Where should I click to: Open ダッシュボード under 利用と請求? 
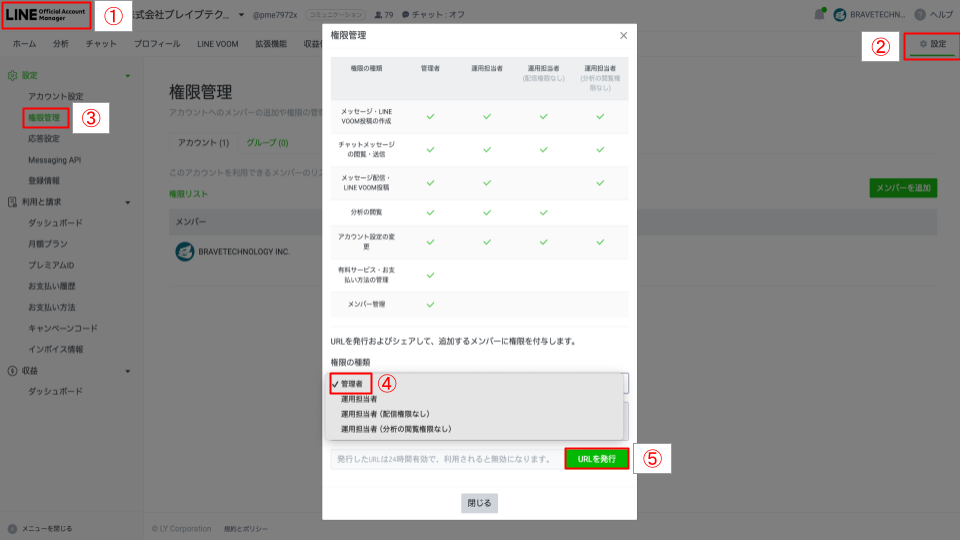(x=55, y=223)
